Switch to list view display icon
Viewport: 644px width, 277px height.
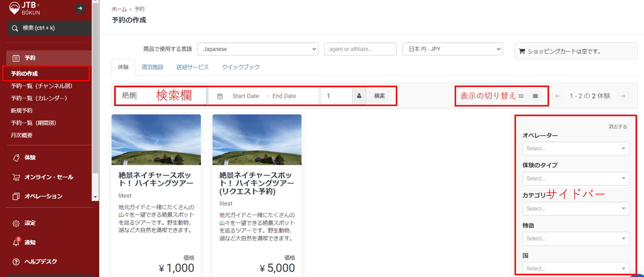click(x=535, y=96)
